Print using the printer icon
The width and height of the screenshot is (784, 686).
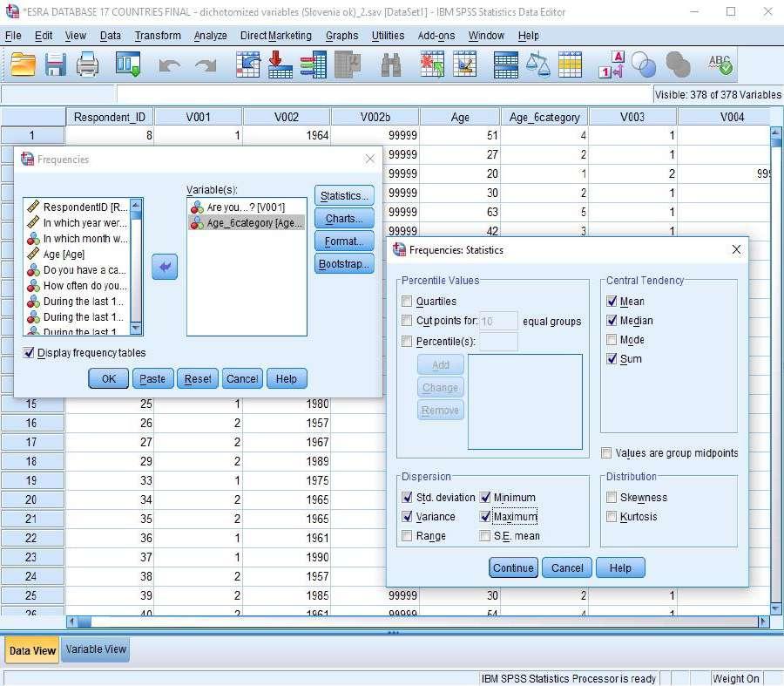(87, 65)
